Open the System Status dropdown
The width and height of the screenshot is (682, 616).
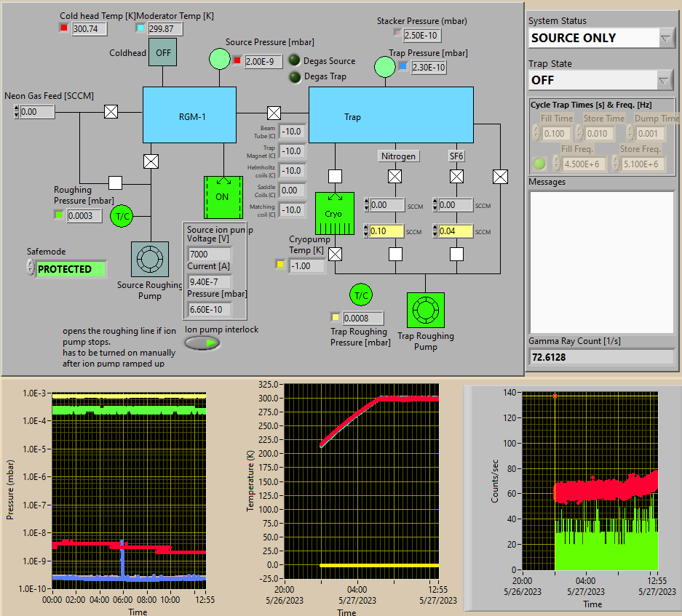click(x=666, y=38)
